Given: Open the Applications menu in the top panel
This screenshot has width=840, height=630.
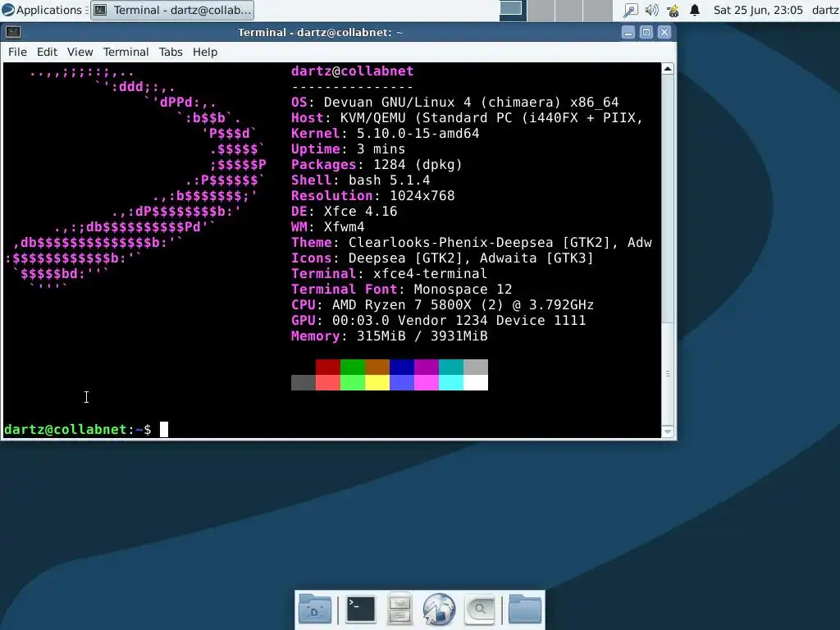Looking at the screenshot, I should 43,10.
